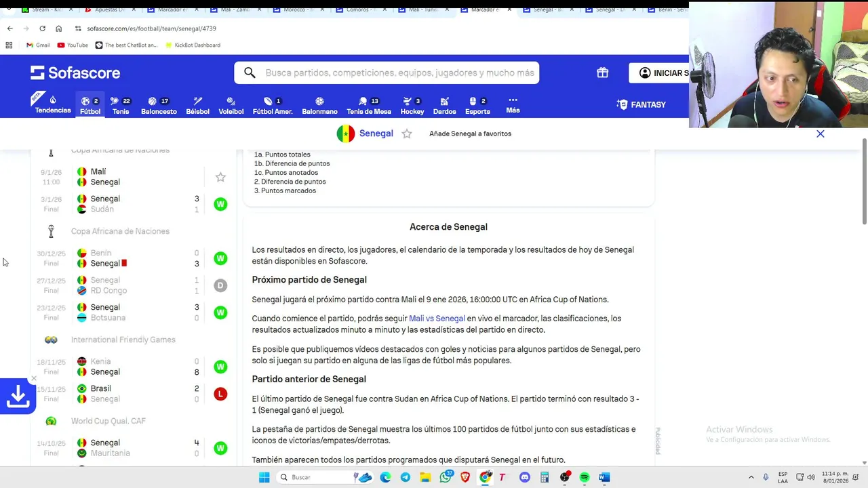Select the Esports icon
This screenshot has height=488, width=868.
(477, 105)
